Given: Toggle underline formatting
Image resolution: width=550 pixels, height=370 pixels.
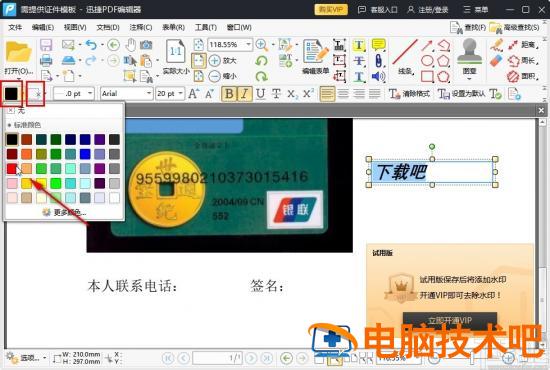Looking at the screenshot, I should pyautogui.click(x=260, y=94).
